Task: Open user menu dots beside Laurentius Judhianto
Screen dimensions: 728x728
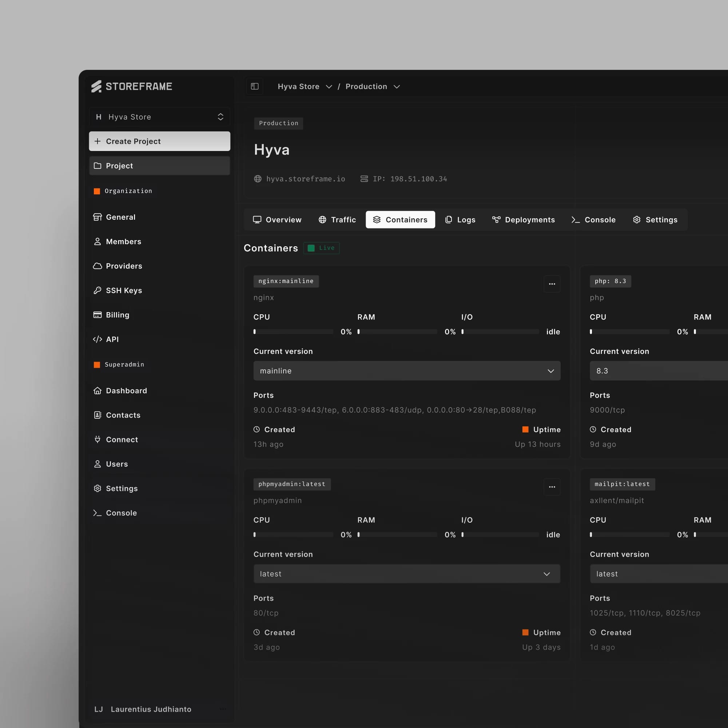Action: tap(223, 709)
